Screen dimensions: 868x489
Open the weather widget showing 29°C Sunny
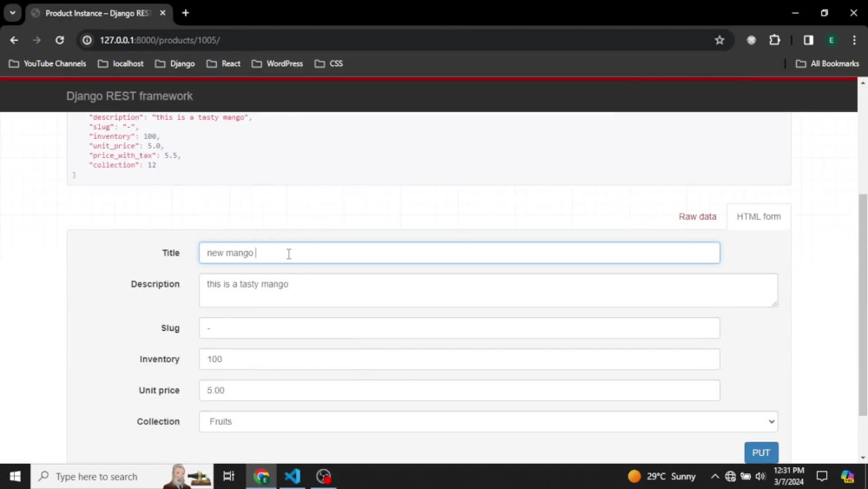pyautogui.click(x=661, y=476)
